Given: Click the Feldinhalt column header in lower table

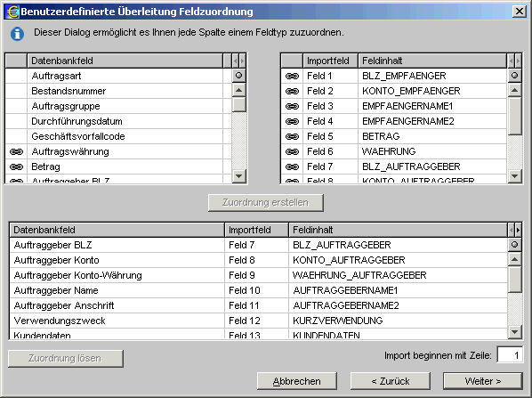Looking at the screenshot, I should tap(398, 230).
